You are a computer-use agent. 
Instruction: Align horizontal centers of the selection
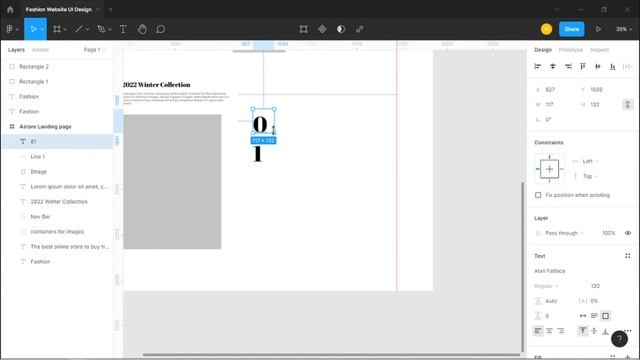tap(553, 67)
